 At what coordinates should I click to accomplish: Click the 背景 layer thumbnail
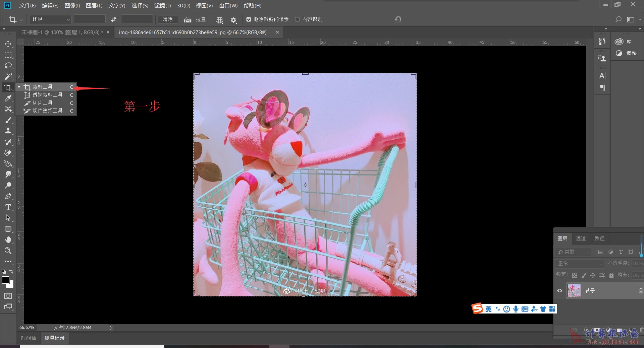[x=574, y=291]
